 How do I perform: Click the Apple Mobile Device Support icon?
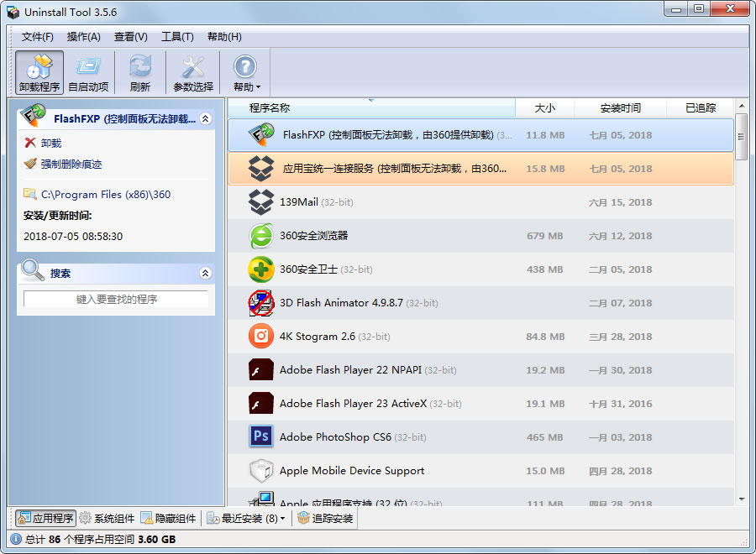(x=261, y=471)
